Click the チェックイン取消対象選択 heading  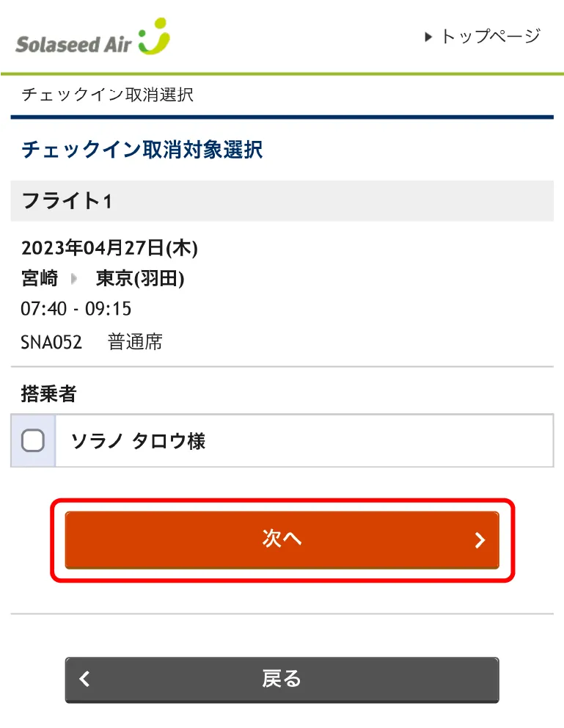[142, 150]
